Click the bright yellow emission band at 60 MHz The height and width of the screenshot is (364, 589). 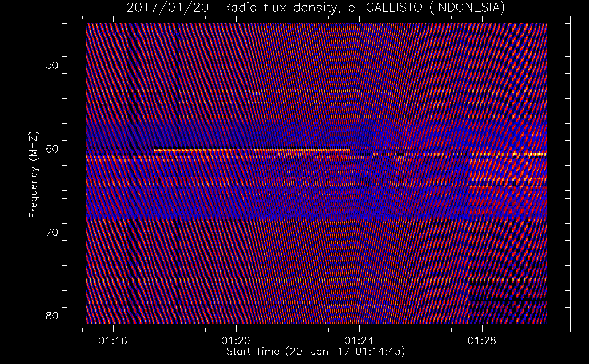click(x=252, y=150)
